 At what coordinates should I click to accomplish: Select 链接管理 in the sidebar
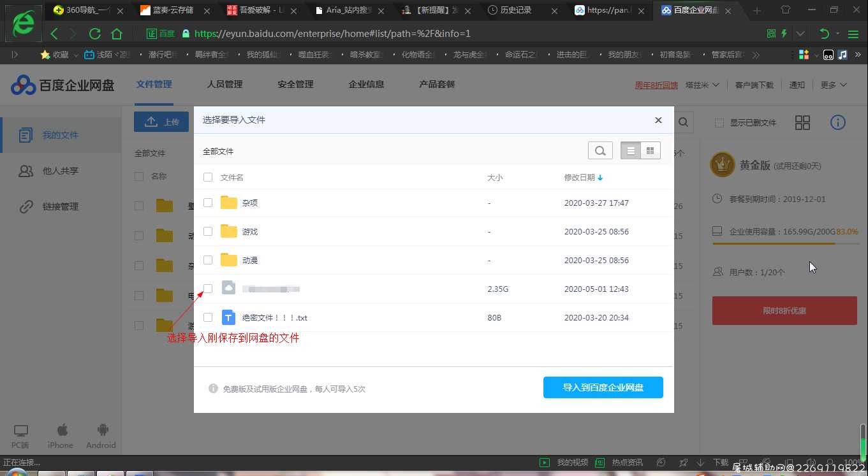(61, 206)
